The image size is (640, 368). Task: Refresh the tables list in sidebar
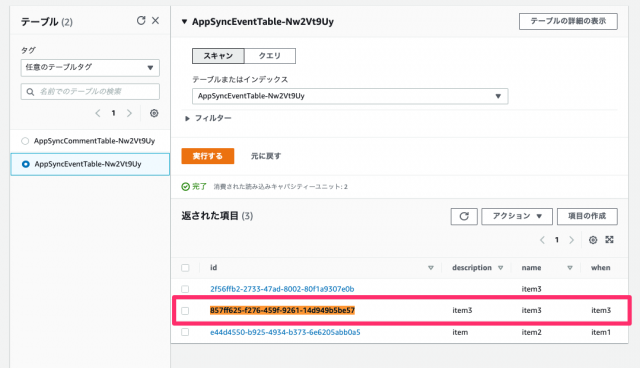141,20
